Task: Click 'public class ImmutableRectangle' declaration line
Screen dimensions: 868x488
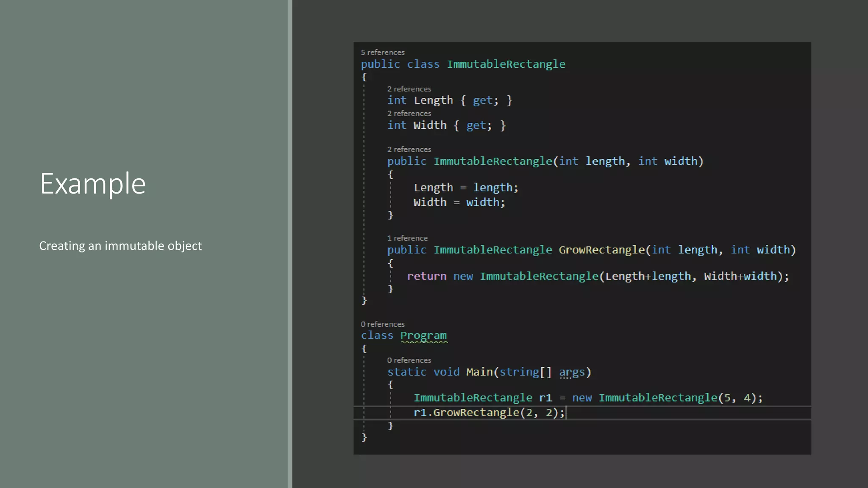Action: (x=463, y=64)
